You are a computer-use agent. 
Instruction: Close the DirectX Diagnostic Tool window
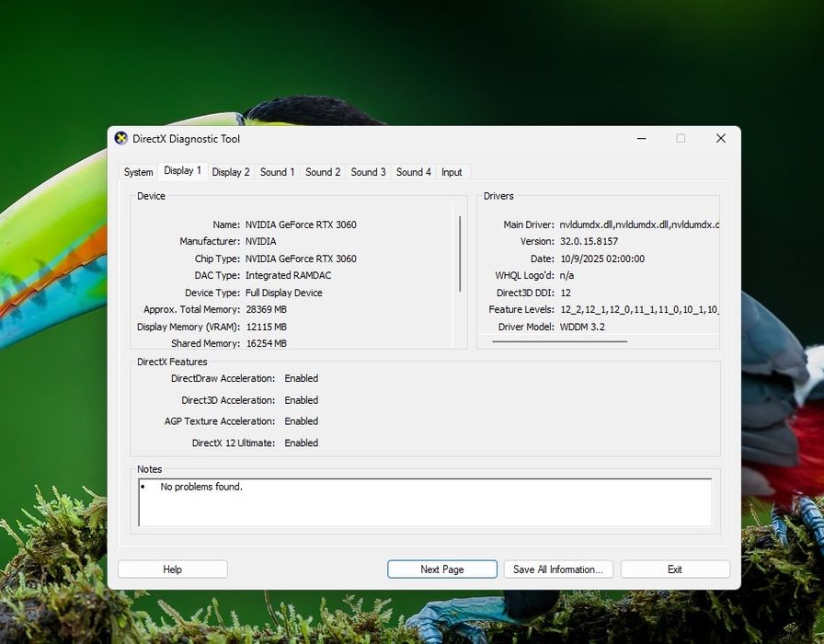point(720,138)
